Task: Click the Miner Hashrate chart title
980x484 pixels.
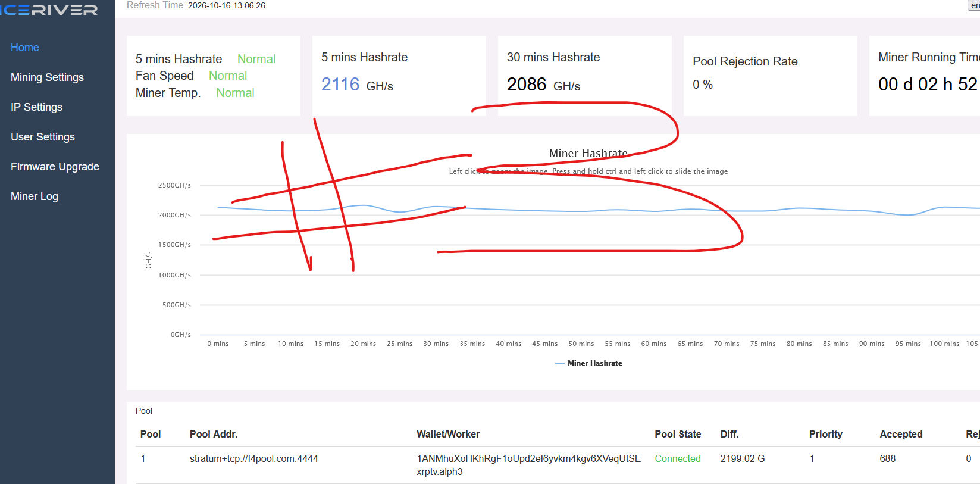Action: [588, 154]
